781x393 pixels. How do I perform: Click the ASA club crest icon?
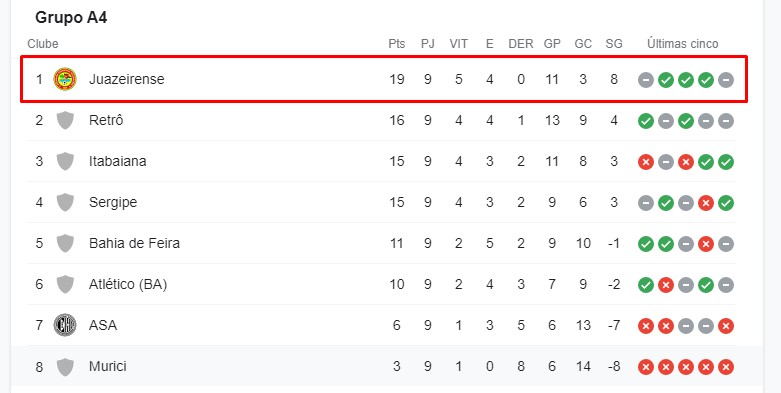coord(65,325)
